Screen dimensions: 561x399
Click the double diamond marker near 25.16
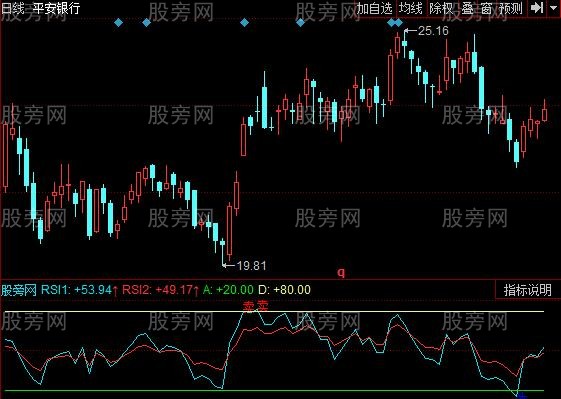pyautogui.click(x=395, y=23)
